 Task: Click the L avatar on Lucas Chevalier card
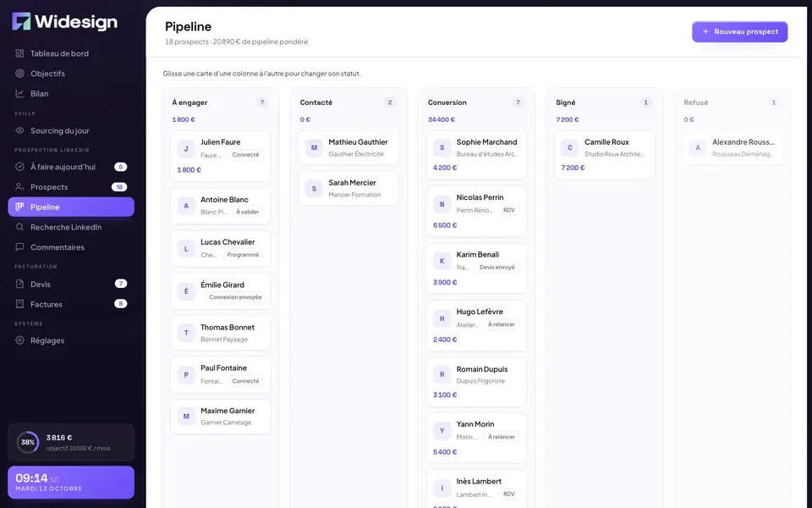(186, 249)
